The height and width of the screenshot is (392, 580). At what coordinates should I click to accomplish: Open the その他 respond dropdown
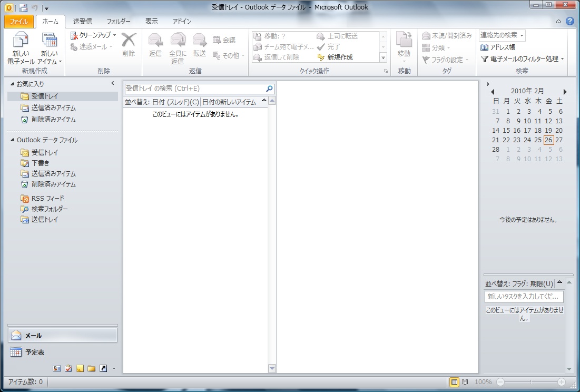point(228,55)
